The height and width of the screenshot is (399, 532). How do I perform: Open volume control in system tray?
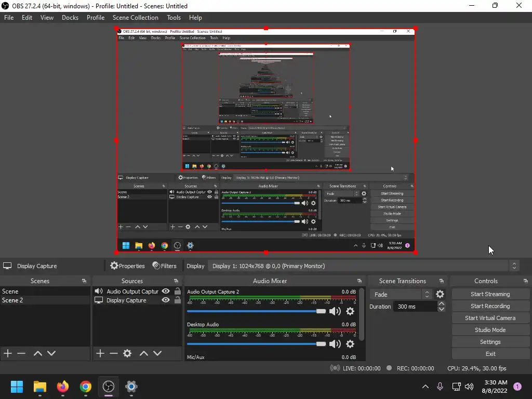(x=469, y=387)
